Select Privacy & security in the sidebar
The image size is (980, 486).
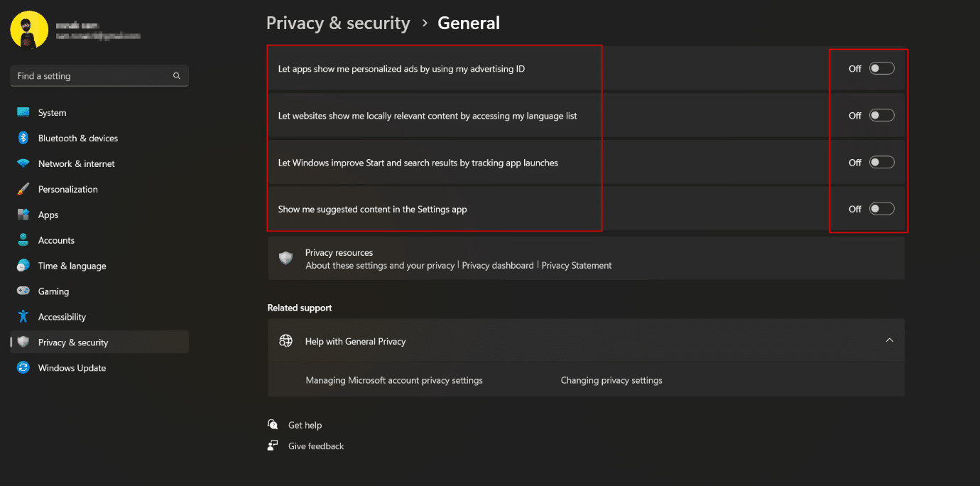click(x=99, y=342)
